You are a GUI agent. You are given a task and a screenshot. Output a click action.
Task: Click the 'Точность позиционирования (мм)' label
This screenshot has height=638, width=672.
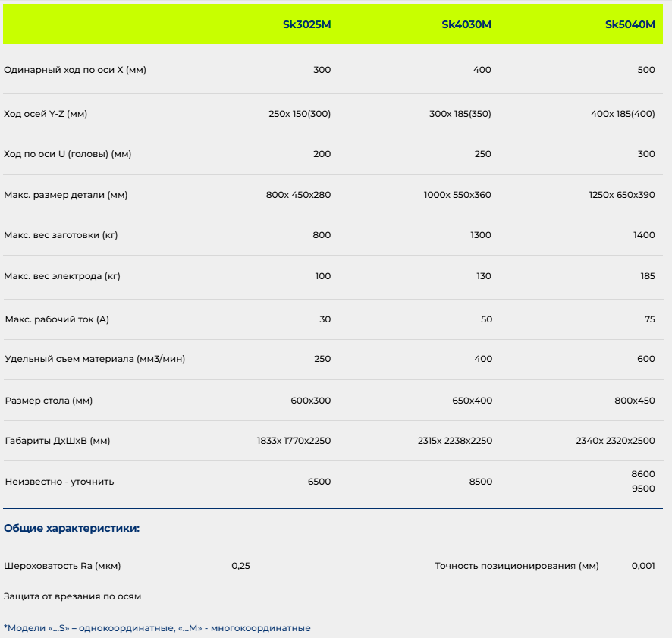point(517,566)
